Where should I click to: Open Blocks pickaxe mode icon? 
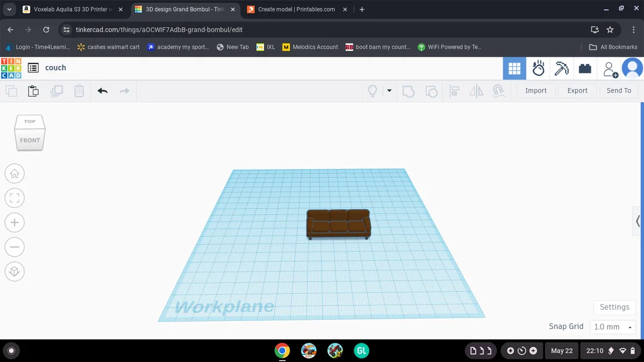pyautogui.click(x=561, y=68)
